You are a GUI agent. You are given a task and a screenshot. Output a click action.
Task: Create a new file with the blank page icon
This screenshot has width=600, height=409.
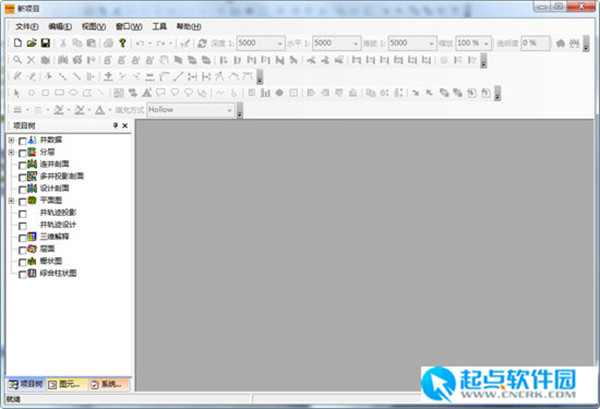click(x=18, y=43)
